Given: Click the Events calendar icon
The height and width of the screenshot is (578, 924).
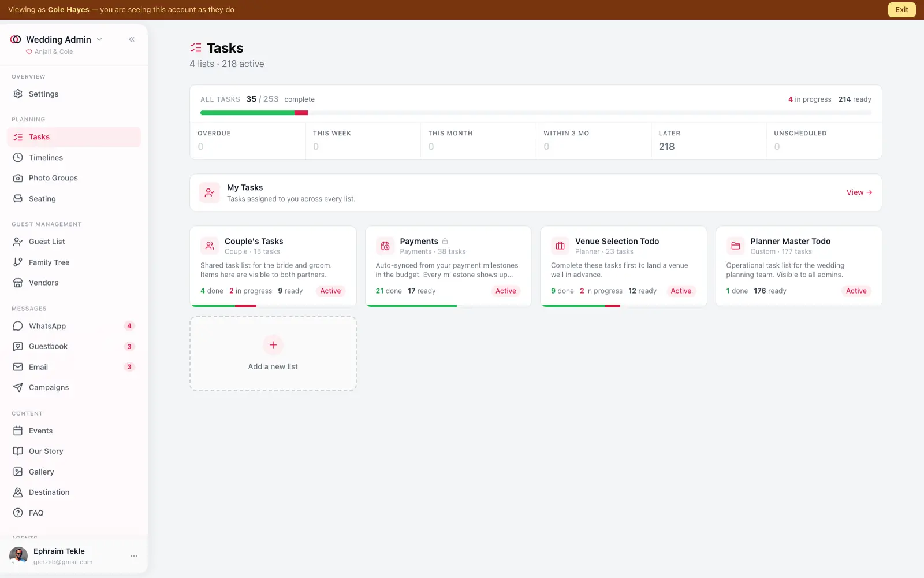Looking at the screenshot, I should pos(18,431).
